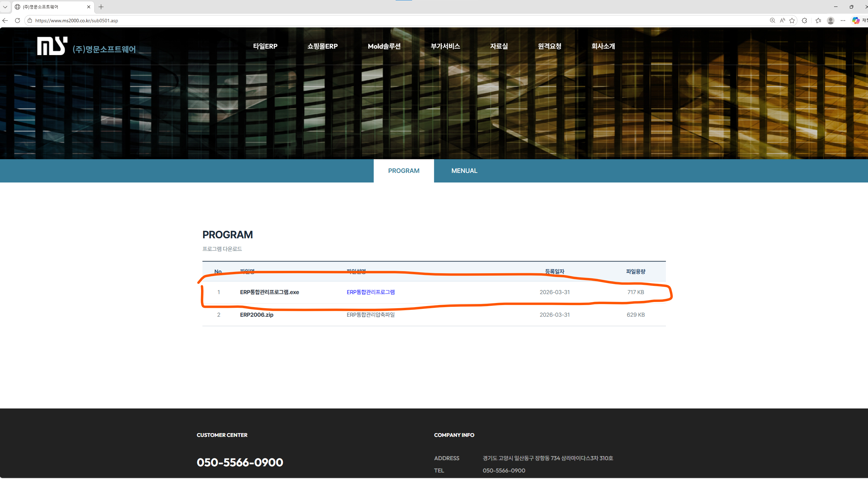Open the browser extensions puzzle icon
Image resolution: width=868 pixels, height=479 pixels.
click(x=805, y=21)
